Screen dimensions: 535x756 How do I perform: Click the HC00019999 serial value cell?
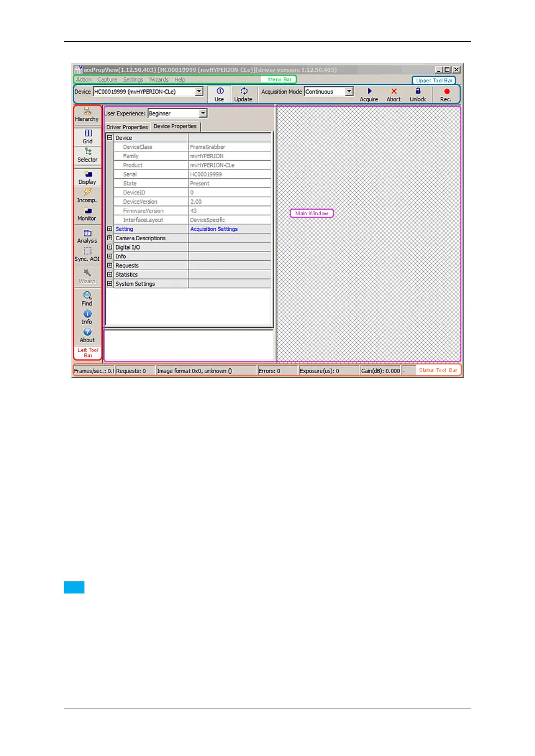click(230, 174)
